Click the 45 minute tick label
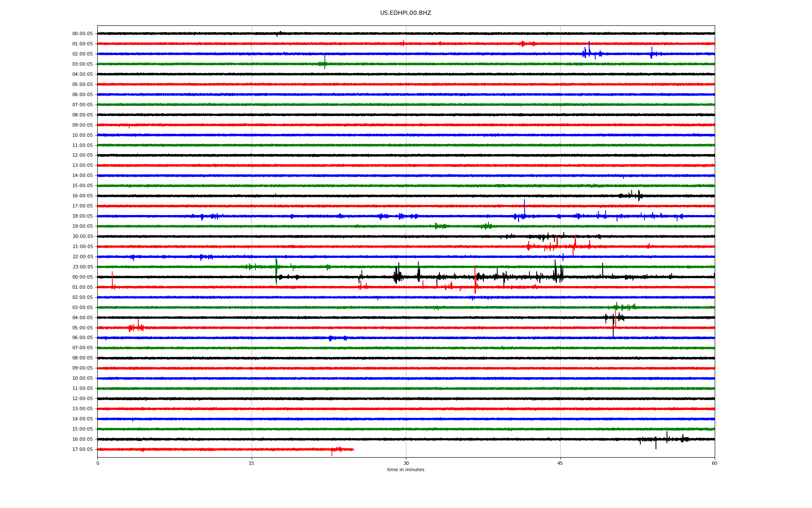This screenshot has width=812, height=508. (x=560, y=463)
